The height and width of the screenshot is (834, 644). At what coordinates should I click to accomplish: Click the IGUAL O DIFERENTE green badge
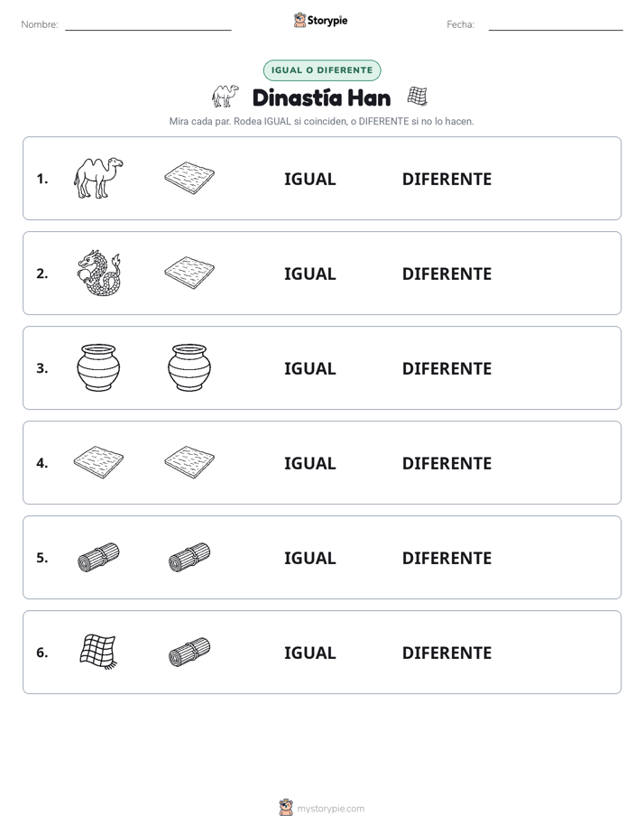point(322,70)
